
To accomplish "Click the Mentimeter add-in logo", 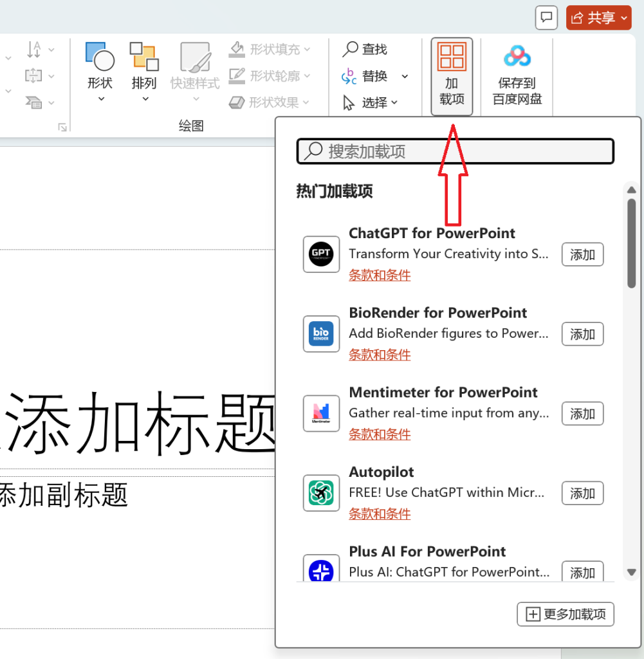I will click(x=322, y=414).
